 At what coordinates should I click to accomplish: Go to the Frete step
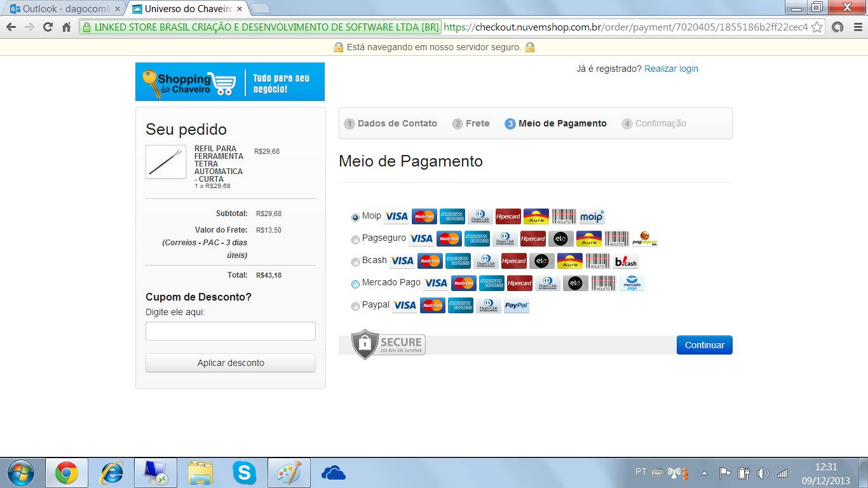pyautogui.click(x=471, y=123)
